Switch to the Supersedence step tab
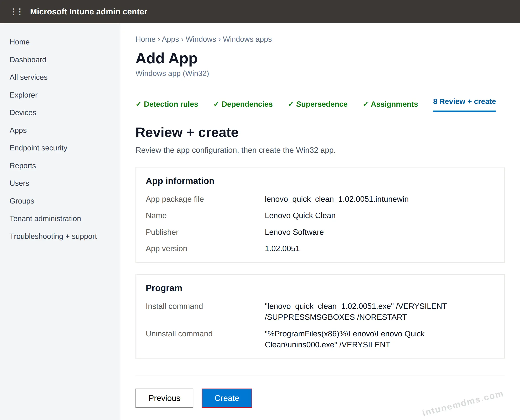 pyautogui.click(x=318, y=104)
